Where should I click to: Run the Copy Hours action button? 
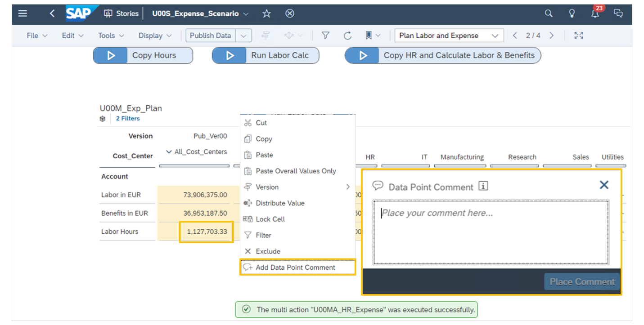coord(143,55)
